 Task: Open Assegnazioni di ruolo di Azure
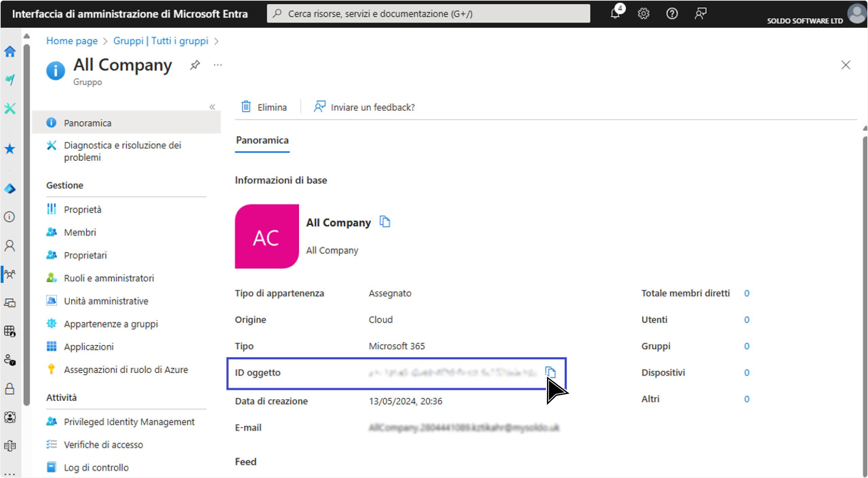coord(126,370)
